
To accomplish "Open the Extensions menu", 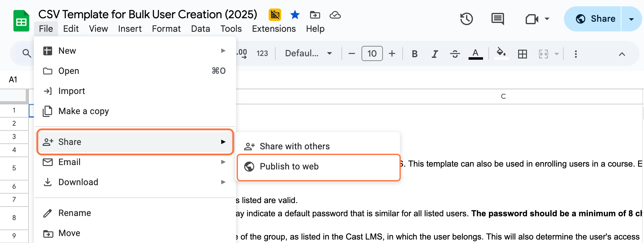I will click(274, 29).
